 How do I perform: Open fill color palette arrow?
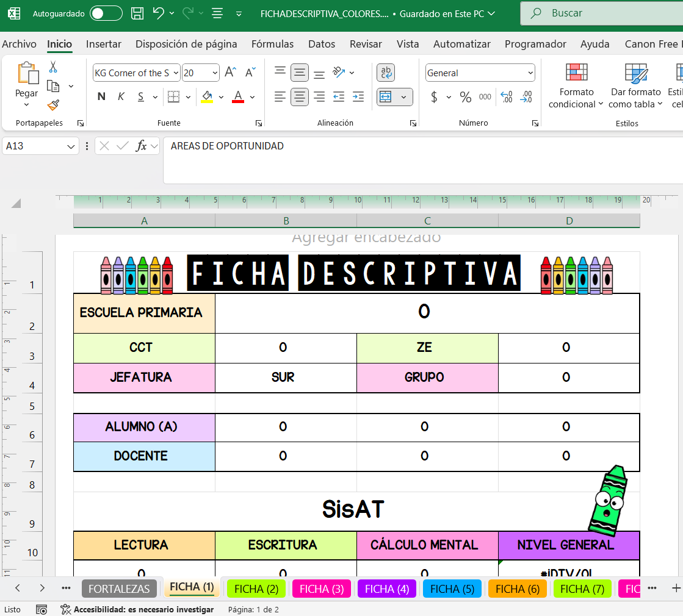pos(222,97)
